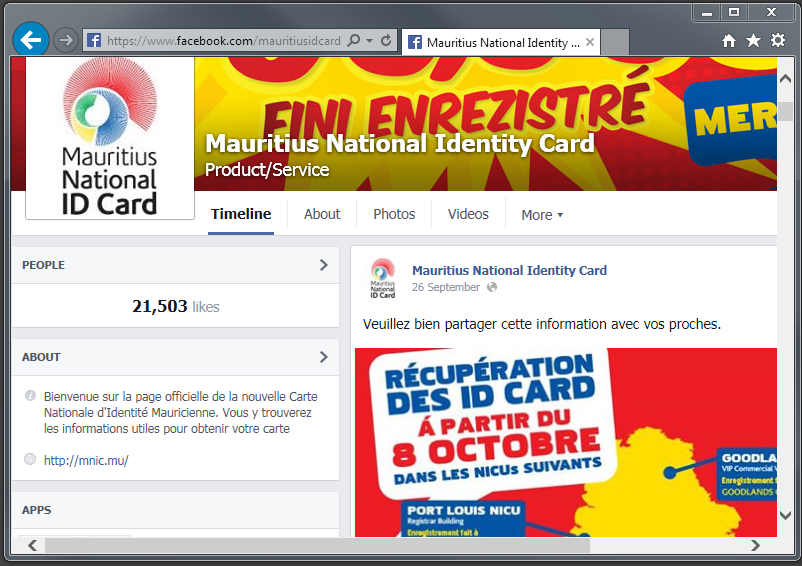Switch to the About tab
Image resolution: width=802 pixels, height=566 pixels.
322,214
